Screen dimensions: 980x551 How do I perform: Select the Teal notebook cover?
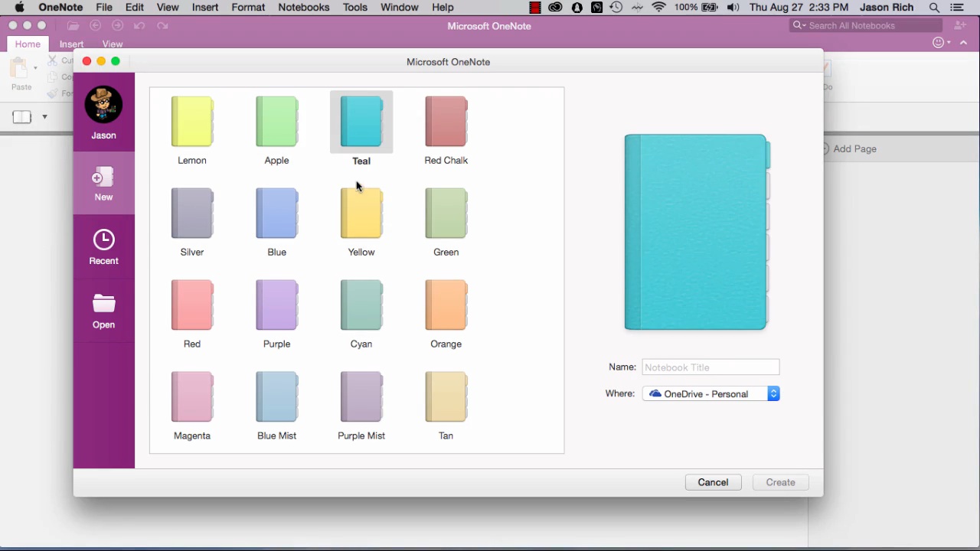[361, 121]
